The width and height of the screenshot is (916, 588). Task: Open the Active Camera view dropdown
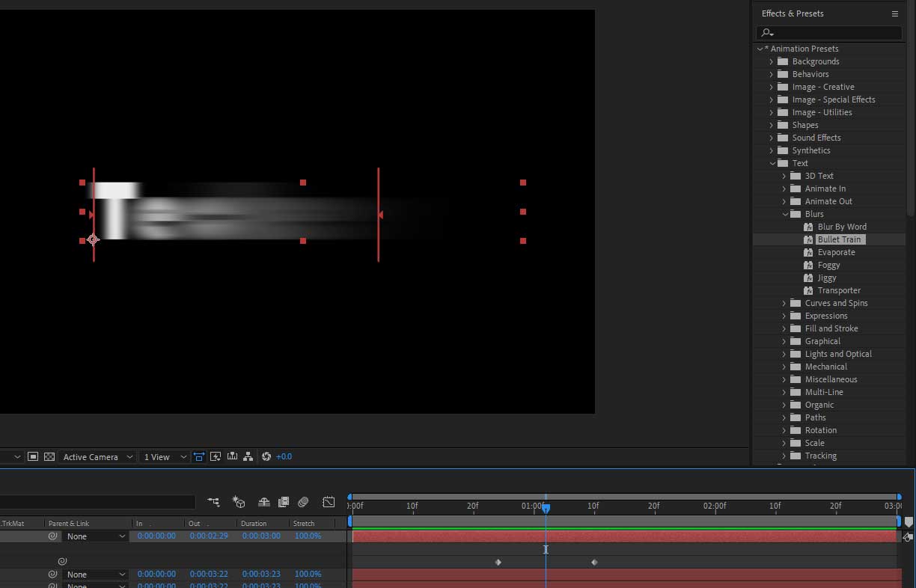pyautogui.click(x=97, y=456)
